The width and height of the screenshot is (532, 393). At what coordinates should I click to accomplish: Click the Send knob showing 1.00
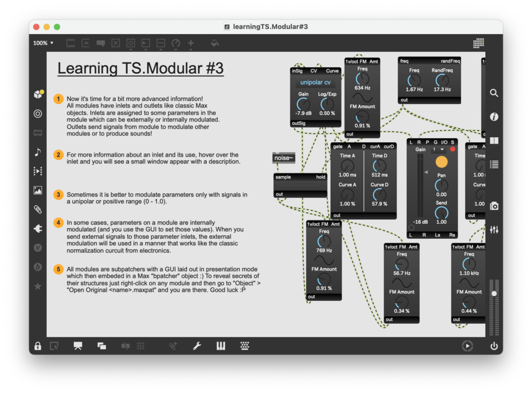point(441,213)
